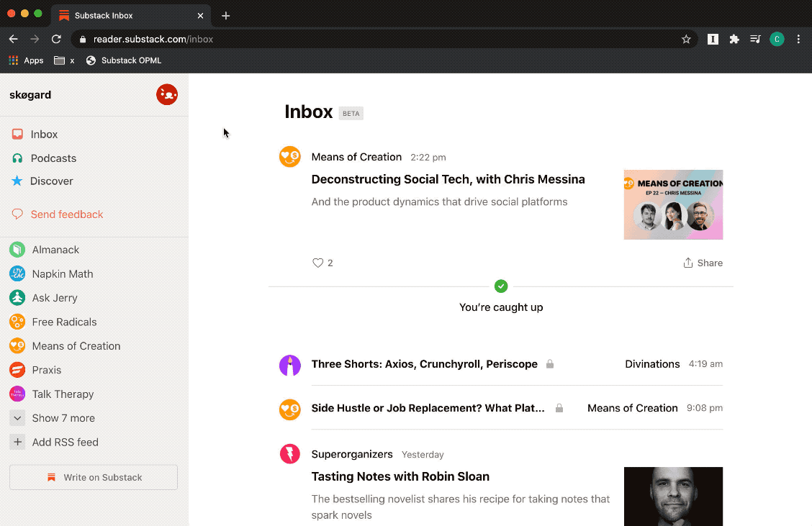This screenshot has height=526, width=812.
Task: Open the Chrome three-dot menu
Action: tap(798, 39)
